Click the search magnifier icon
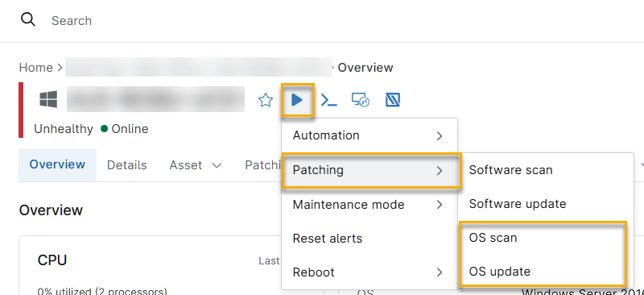Image resolution: width=644 pixels, height=295 pixels. coord(28,19)
